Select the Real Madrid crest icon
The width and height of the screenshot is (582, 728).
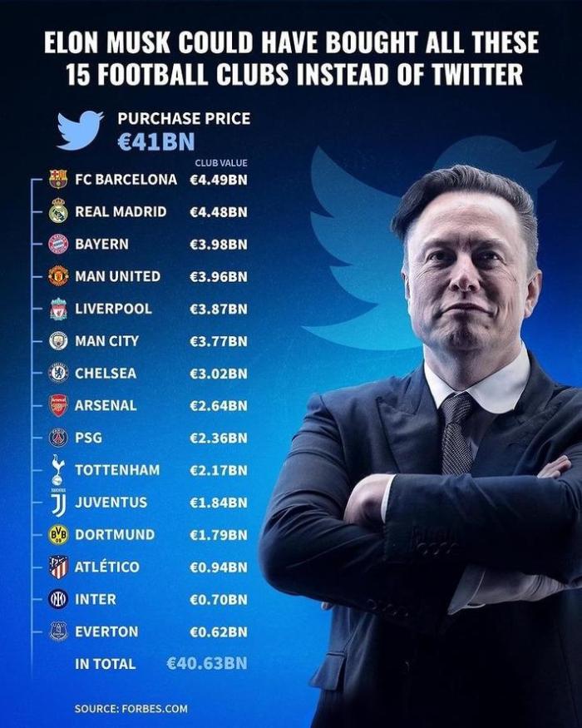pyautogui.click(x=57, y=211)
